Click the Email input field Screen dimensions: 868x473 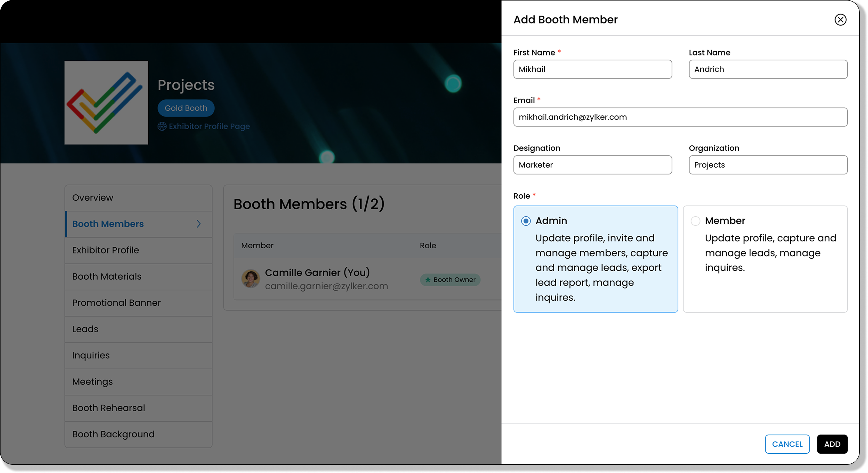(x=680, y=117)
